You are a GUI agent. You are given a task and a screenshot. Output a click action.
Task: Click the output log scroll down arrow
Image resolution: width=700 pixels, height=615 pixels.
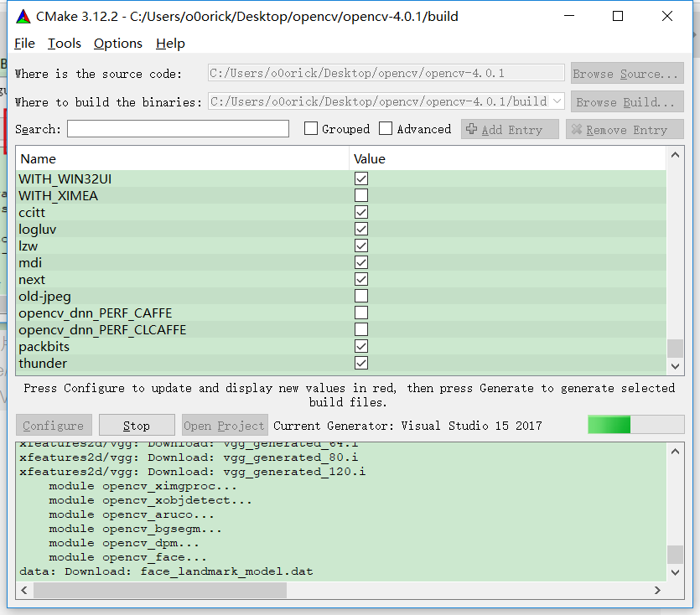pos(675,572)
